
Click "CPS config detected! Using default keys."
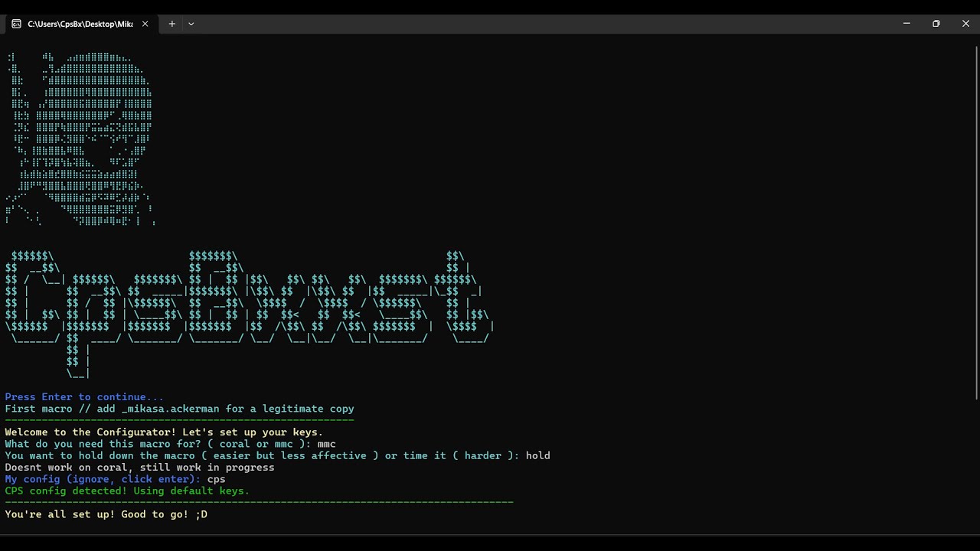127,491
